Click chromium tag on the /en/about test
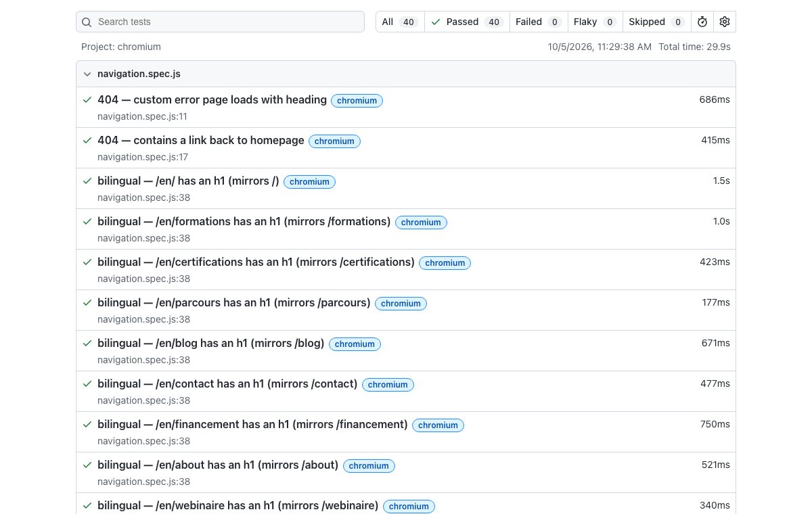Screen dimensions: 812x514 tap(369, 465)
